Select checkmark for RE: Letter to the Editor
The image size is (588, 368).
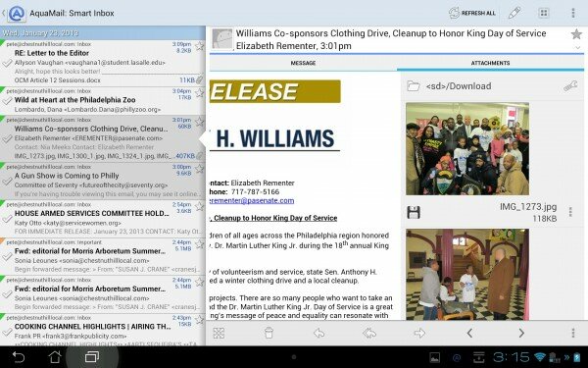(x=7, y=63)
